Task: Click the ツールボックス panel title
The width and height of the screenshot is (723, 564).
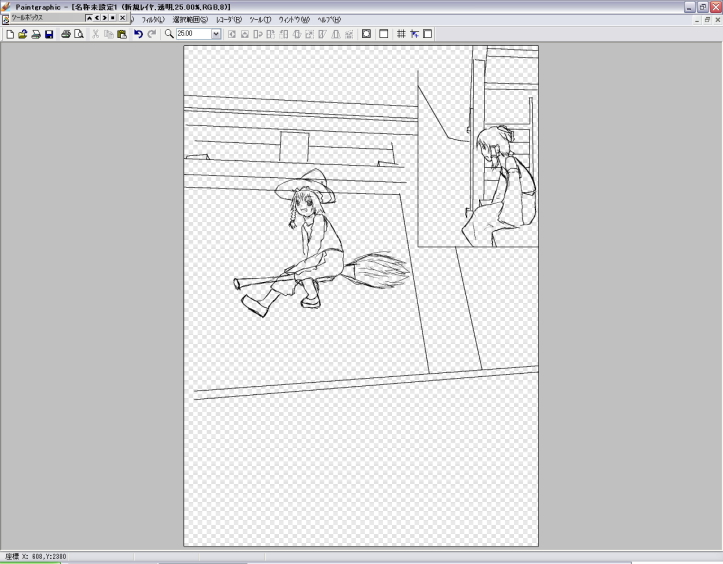Action: coord(27,18)
